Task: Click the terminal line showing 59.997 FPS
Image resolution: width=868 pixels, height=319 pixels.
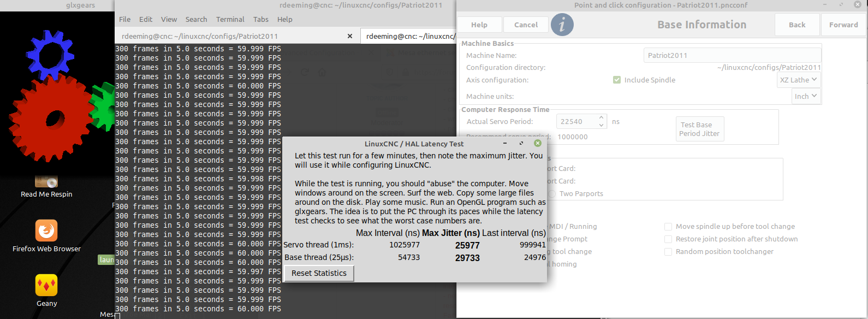Action: [198, 271]
